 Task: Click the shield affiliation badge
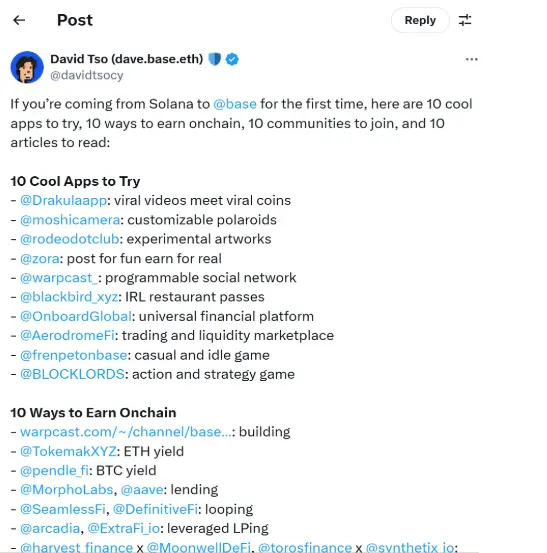pos(214,59)
